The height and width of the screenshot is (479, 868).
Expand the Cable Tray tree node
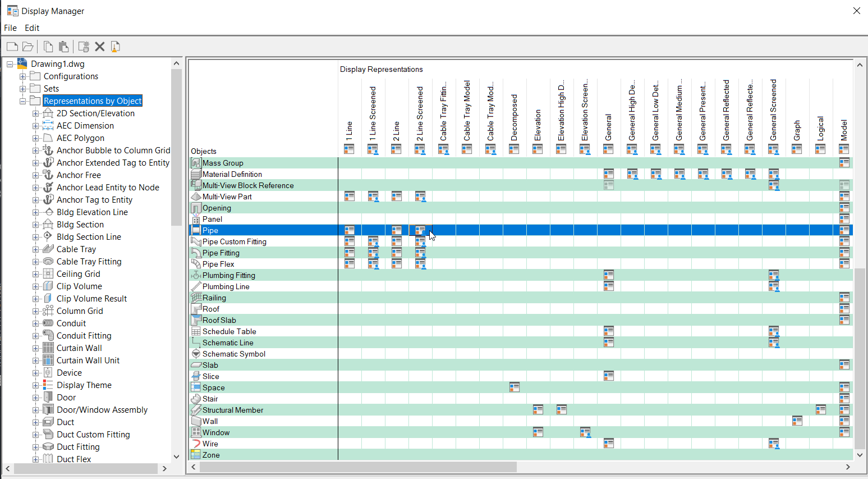[36, 249]
